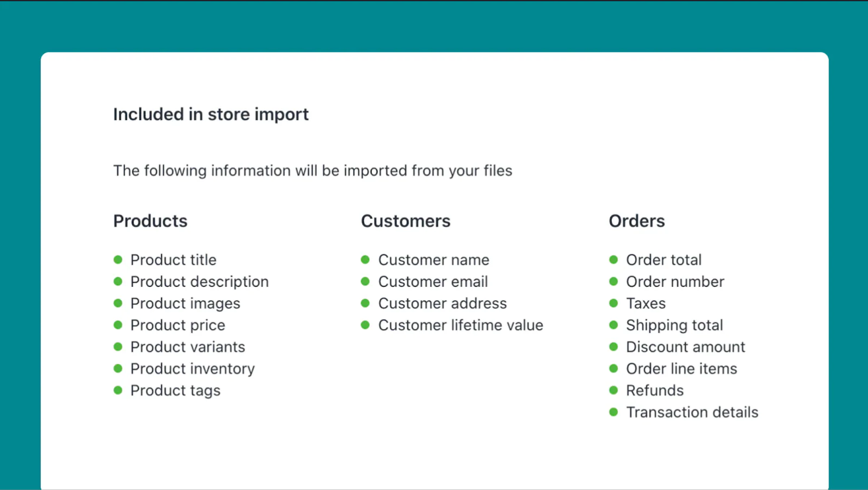Select the Customers column heading
The height and width of the screenshot is (490, 868).
click(x=405, y=221)
